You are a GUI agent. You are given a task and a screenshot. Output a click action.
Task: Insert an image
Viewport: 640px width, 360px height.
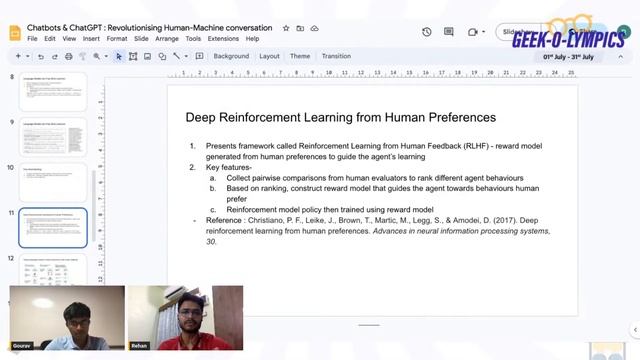pyautogui.click(x=147, y=56)
